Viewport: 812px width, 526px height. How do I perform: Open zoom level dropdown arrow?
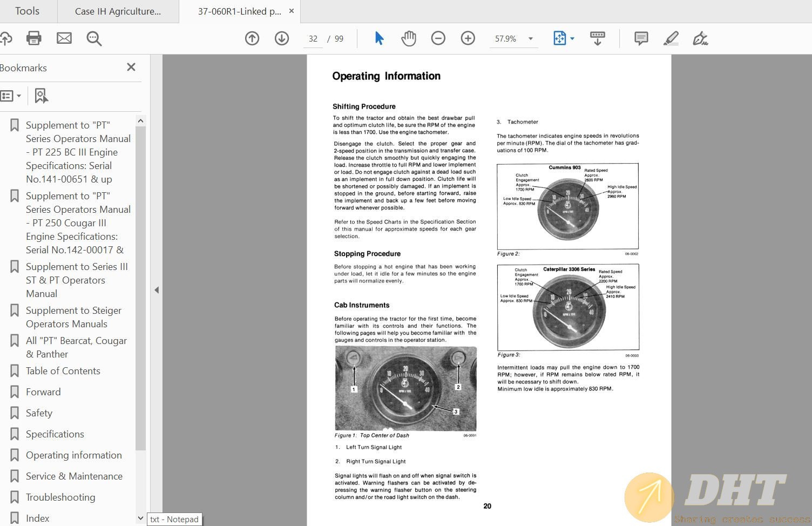531,38
